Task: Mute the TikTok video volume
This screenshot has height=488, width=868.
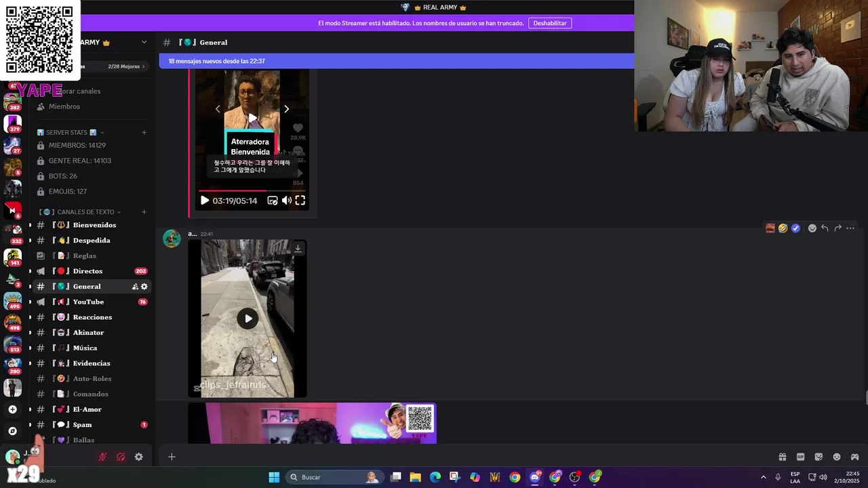Action: coord(286,200)
